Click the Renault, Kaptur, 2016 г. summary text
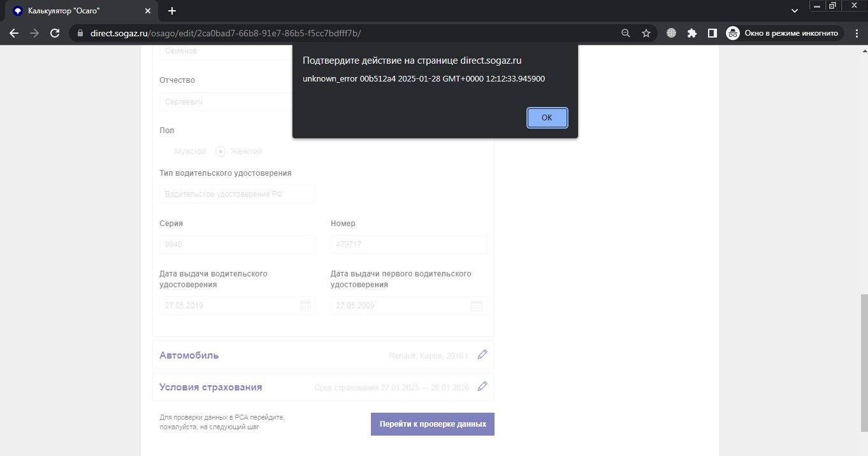The width and height of the screenshot is (868, 456). pos(429,355)
